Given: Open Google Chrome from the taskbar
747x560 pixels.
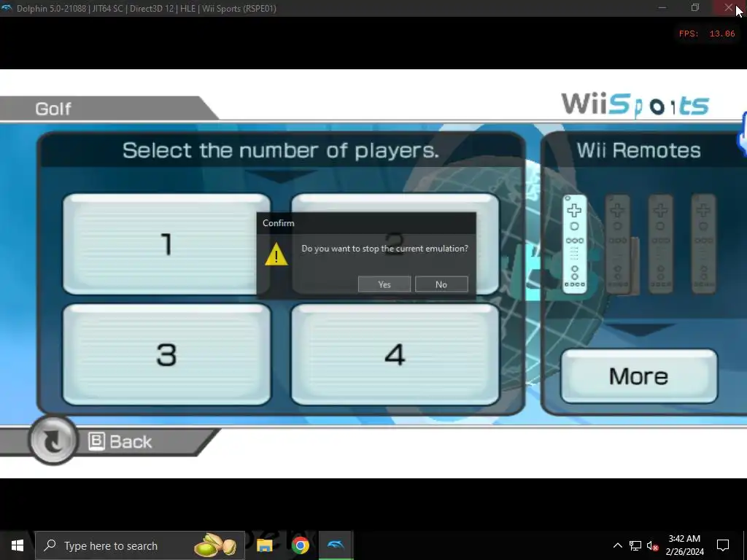Looking at the screenshot, I should (300, 545).
